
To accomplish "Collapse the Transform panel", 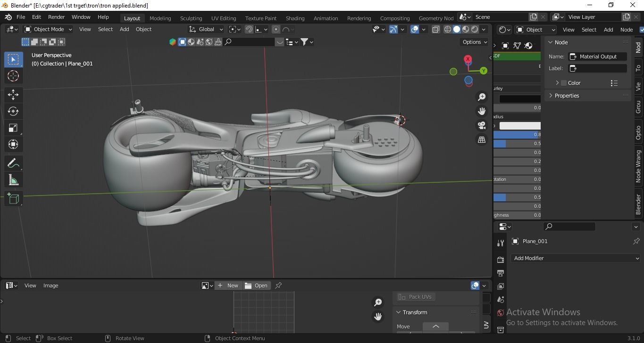I will coord(398,312).
